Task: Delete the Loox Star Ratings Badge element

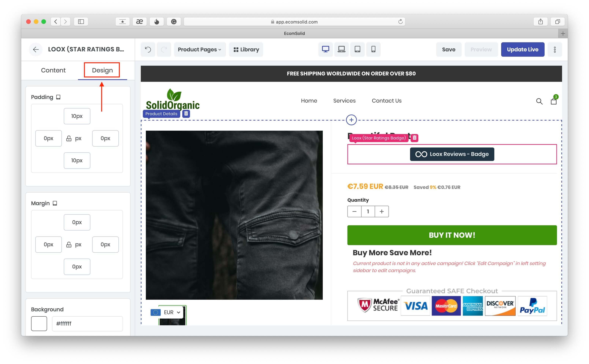Action: pyautogui.click(x=414, y=138)
